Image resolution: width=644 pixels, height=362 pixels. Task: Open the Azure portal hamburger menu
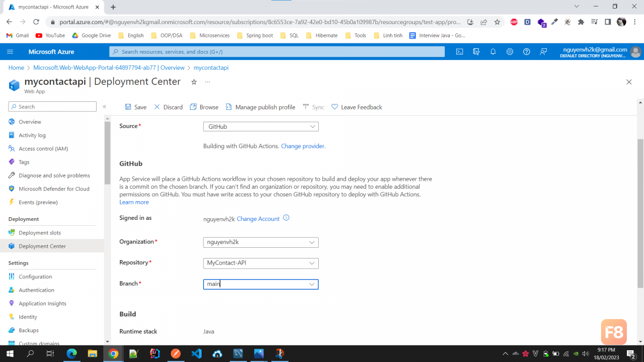(x=10, y=51)
